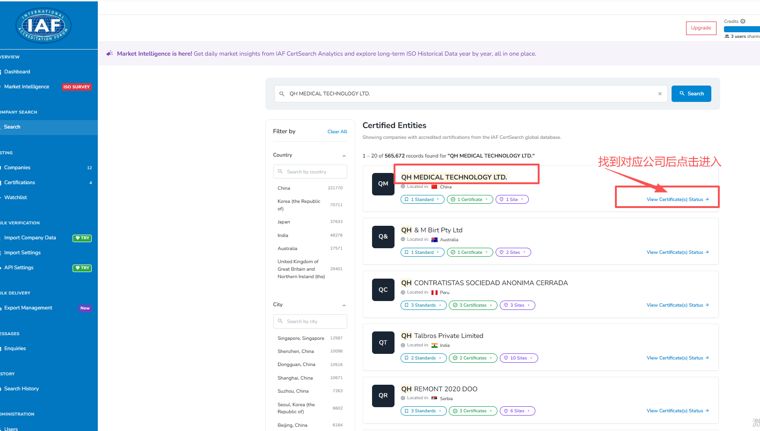Select Search under Company Search

click(12, 127)
